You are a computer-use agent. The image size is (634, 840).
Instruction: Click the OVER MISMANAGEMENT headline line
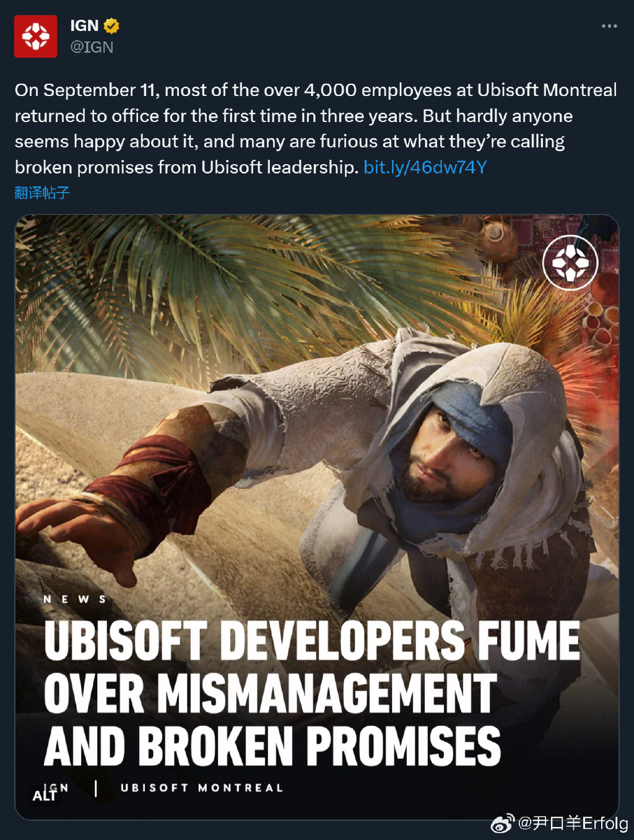[271, 694]
